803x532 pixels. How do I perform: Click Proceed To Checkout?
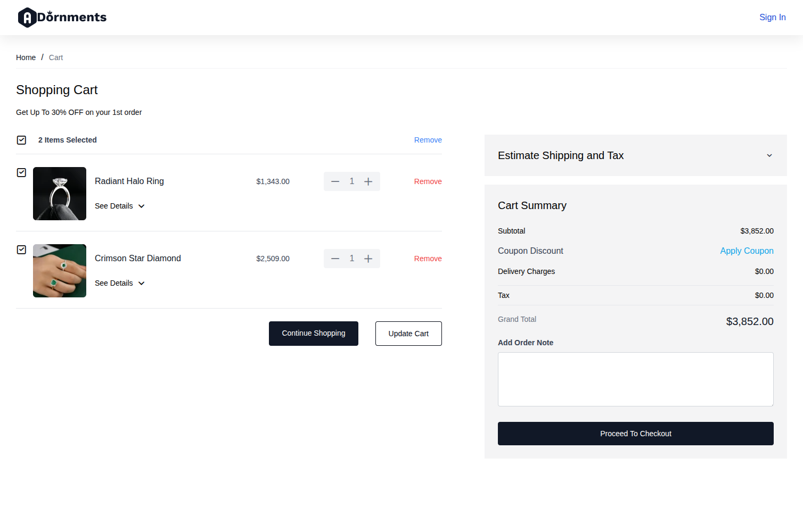tap(635, 434)
